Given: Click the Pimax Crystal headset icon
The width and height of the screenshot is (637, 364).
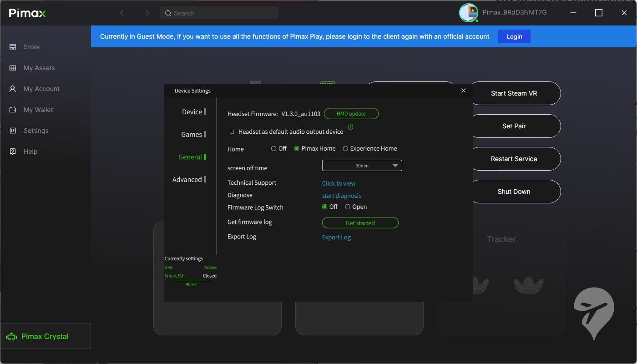Looking at the screenshot, I should (11, 337).
